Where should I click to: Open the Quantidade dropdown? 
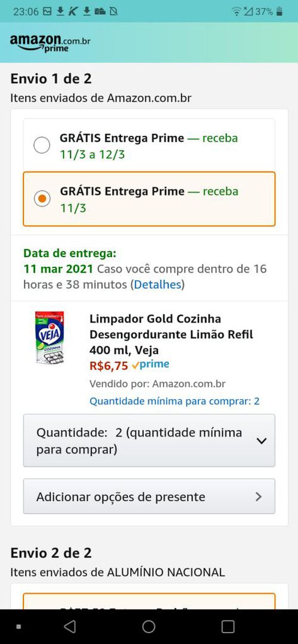point(149,440)
